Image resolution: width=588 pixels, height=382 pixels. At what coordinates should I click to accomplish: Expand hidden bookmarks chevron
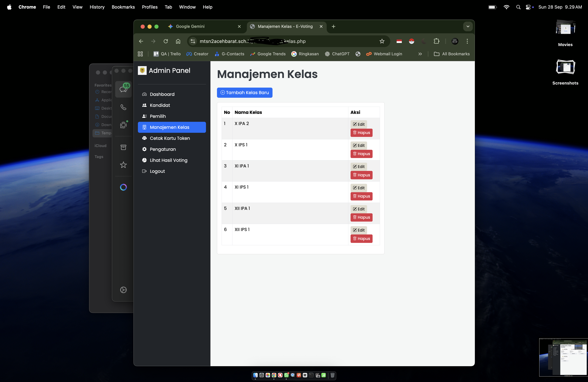point(420,54)
